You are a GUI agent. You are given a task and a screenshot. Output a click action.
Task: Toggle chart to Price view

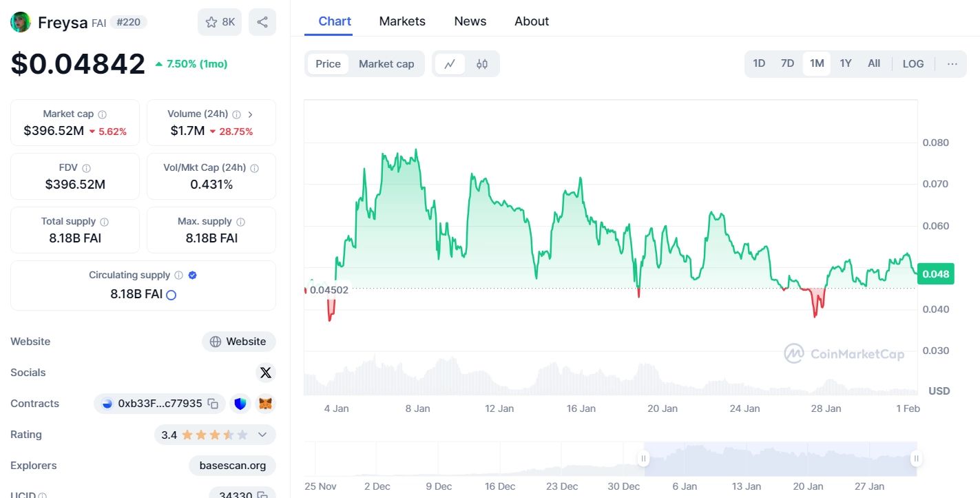point(328,64)
